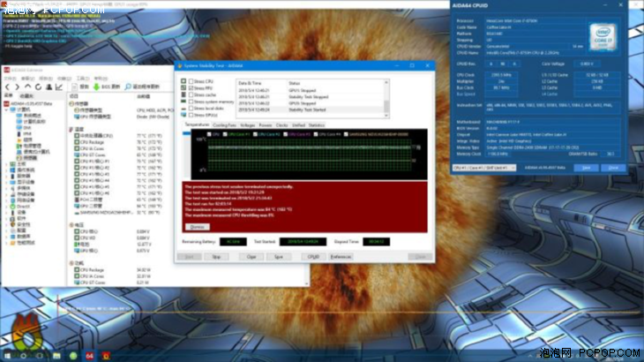Switch to the Cooling Fans tab
644x362 pixels.
[x=225, y=125]
